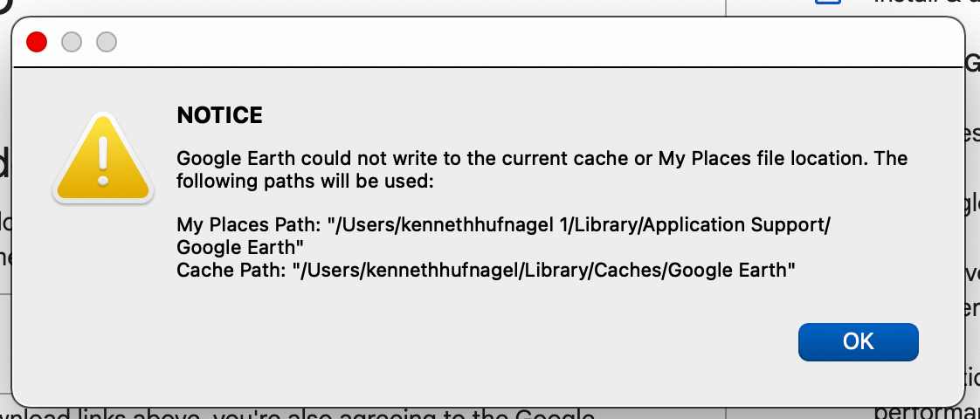Click the "Google Earth could not write" line

click(542, 159)
